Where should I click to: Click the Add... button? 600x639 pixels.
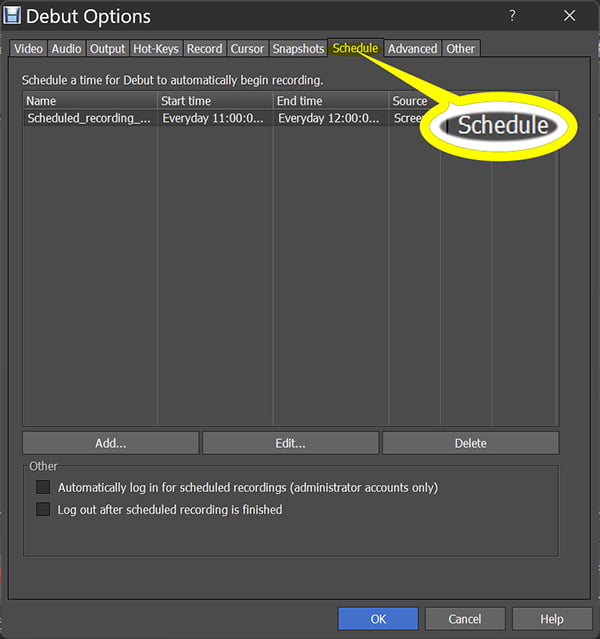111,443
